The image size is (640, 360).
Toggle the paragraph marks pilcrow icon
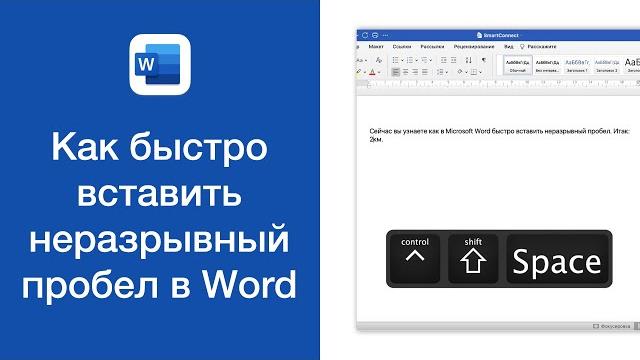click(x=484, y=60)
